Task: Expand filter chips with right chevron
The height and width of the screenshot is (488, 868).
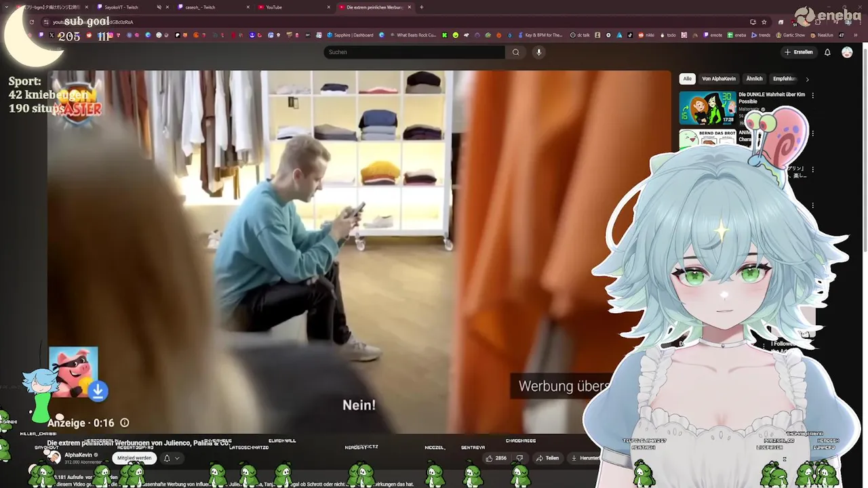Action: (807, 79)
